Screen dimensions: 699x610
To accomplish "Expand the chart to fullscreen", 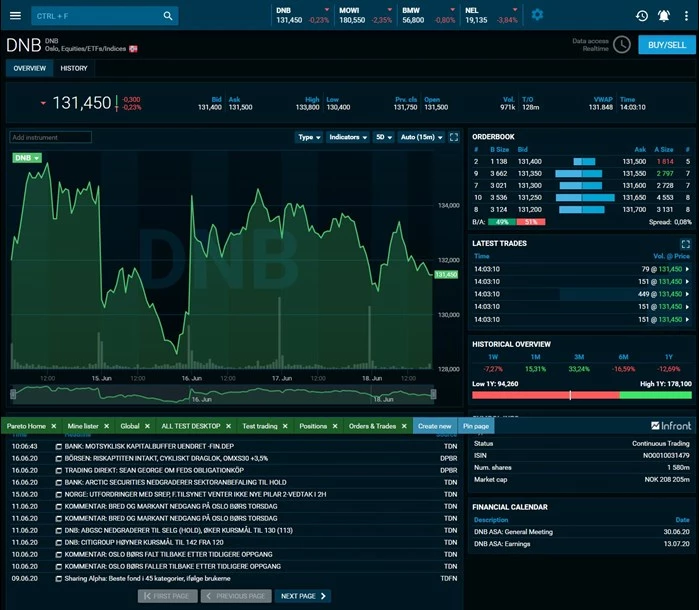I will (x=454, y=137).
